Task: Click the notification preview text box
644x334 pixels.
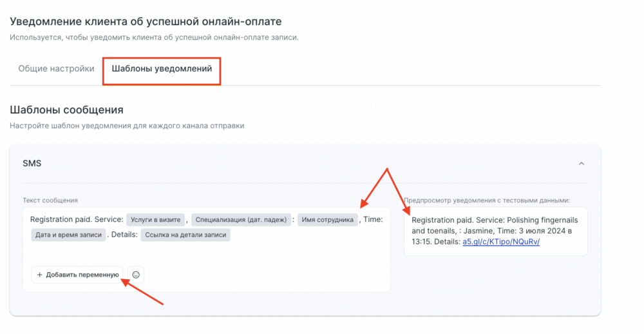Action: (x=496, y=231)
